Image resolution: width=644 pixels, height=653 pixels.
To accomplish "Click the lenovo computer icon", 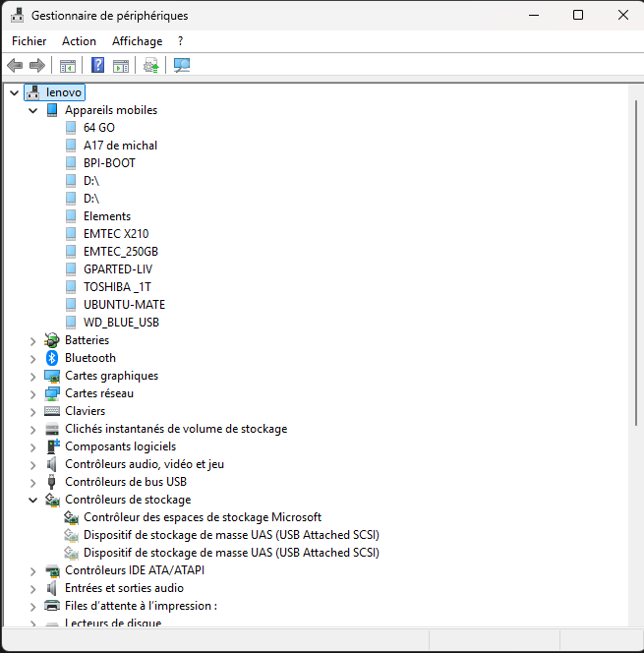I will [x=33, y=92].
